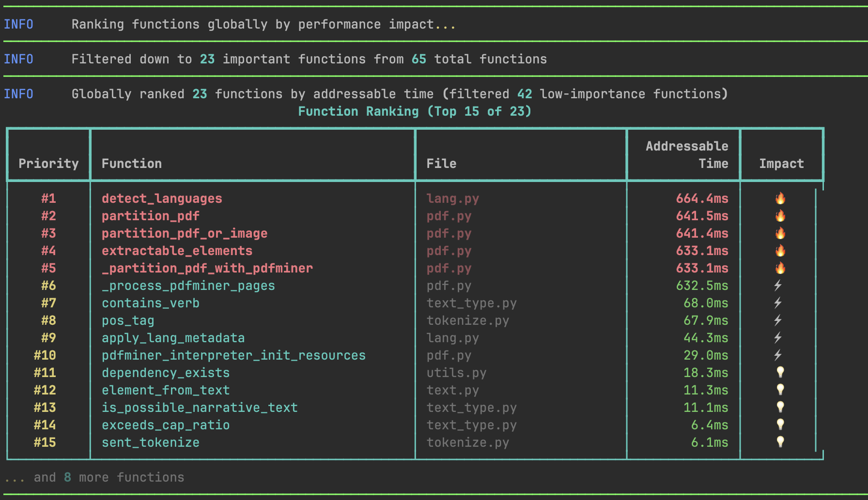Toggle the fire icon for _partition_pdf_with_pdfminer
Viewport: 868px width, 500px height.
click(781, 268)
